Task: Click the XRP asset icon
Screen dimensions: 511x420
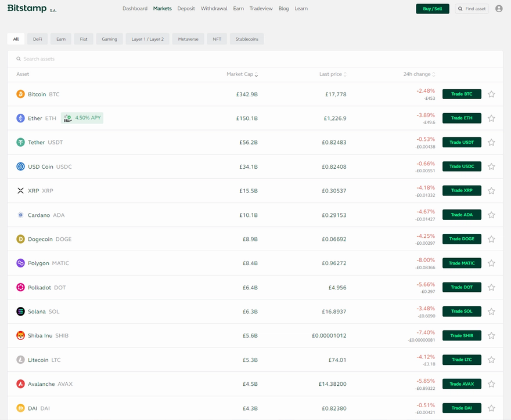Action: pos(21,190)
